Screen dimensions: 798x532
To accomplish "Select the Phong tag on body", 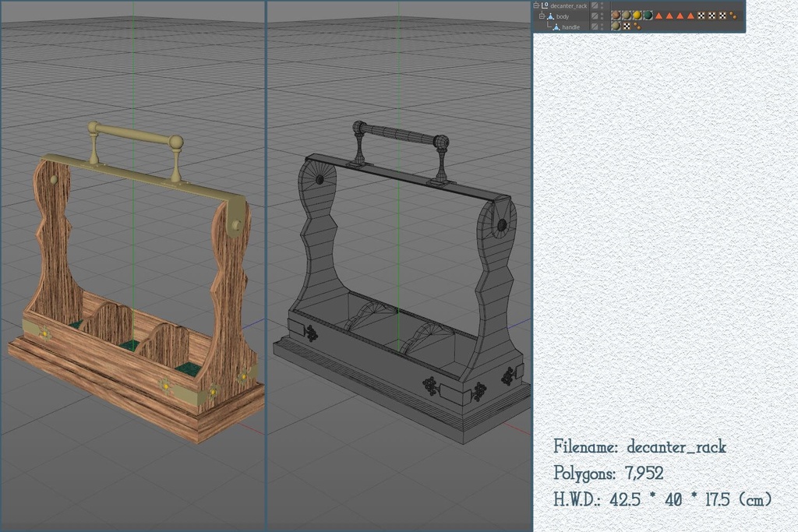I will click(733, 16).
